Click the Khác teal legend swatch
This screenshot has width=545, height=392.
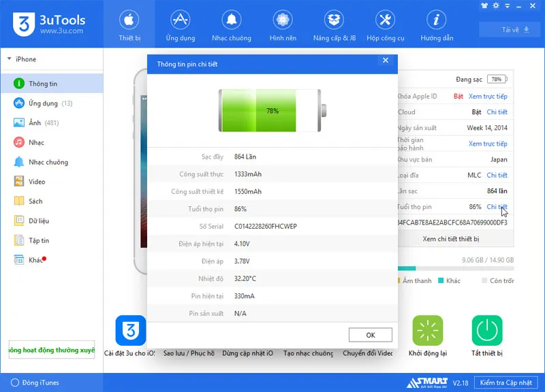[441, 280]
